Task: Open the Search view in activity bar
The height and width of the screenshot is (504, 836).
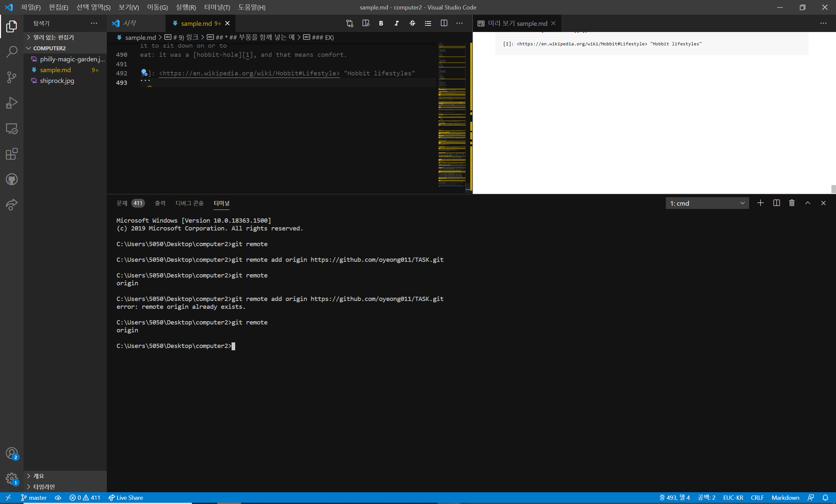Action: tap(11, 52)
